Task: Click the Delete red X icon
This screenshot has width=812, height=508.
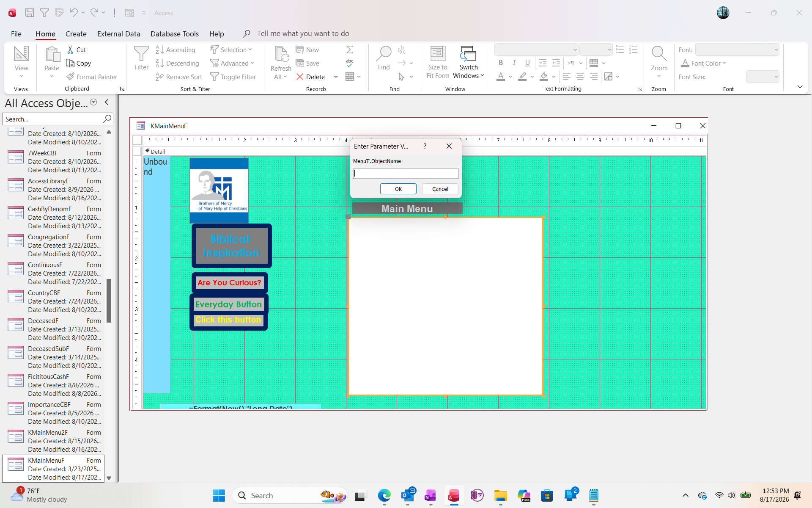Action: tap(300, 77)
